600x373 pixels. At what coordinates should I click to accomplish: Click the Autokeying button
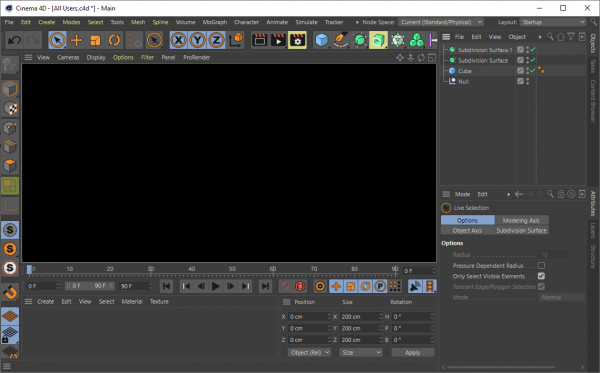point(300,286)
